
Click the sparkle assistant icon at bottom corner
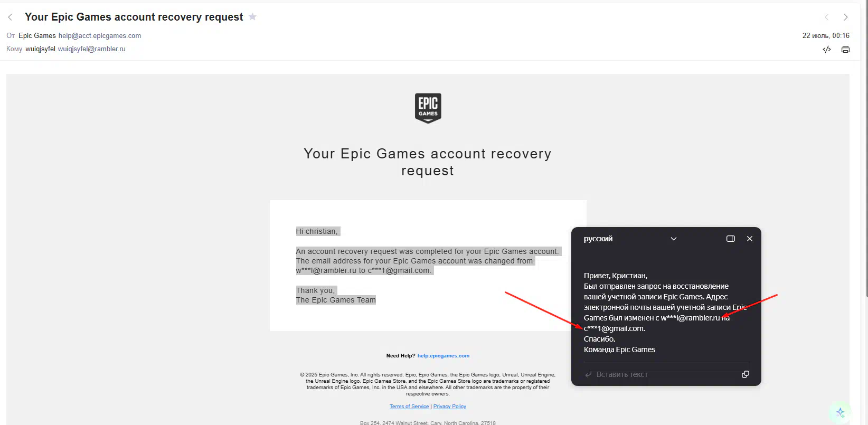pos(840,412)
